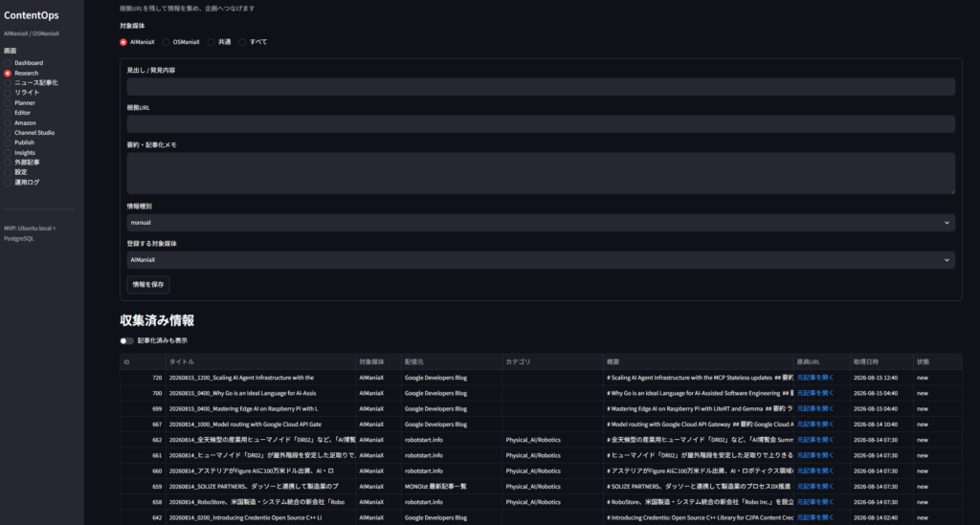Toggle 記事化済みも表示 switch
The image size is (980, 525).
tap(127, 340)
